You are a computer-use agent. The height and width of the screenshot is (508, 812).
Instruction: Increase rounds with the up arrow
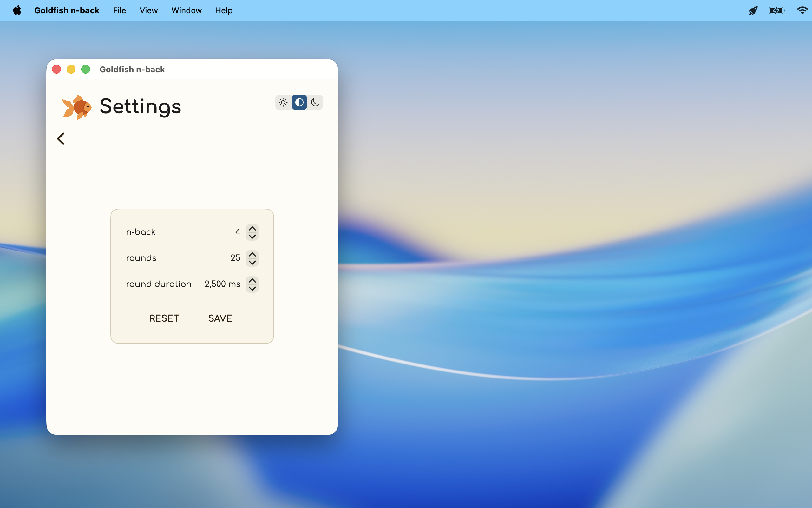point(252,254)
